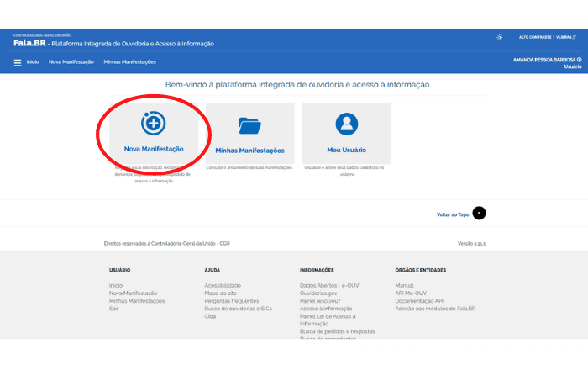Select Início in the navigation bar
This screenshot has height=370, width=588.
(x=33, y=62)
